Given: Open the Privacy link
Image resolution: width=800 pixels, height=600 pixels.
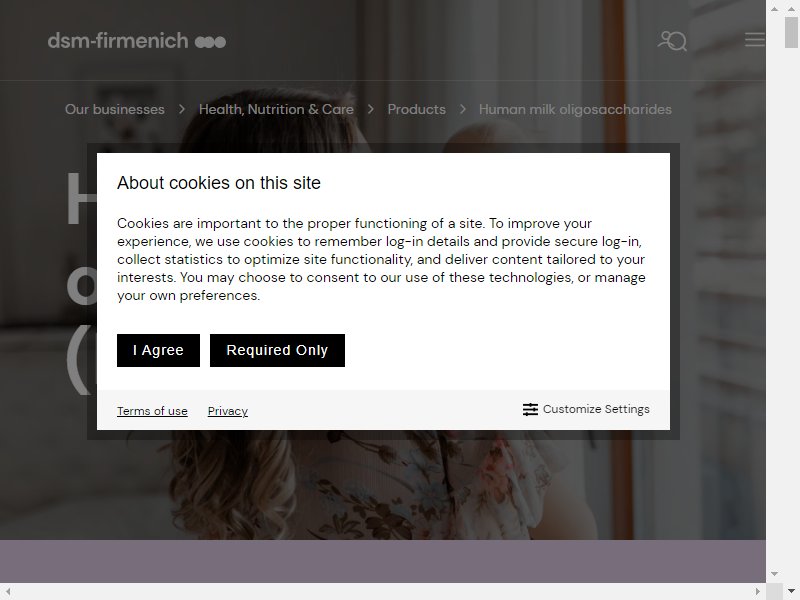Looking at the screenshot, I should [x=228, y=411].
